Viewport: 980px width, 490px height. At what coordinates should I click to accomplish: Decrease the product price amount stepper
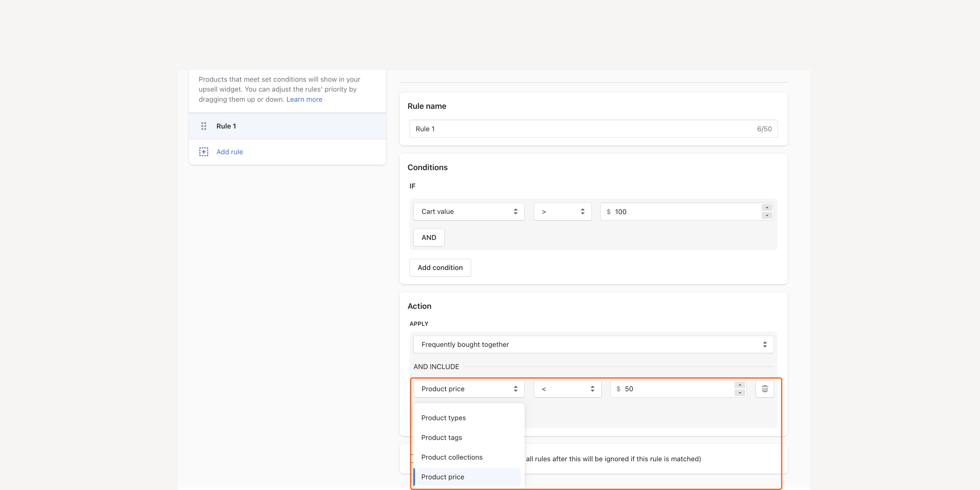coord(740,393)
